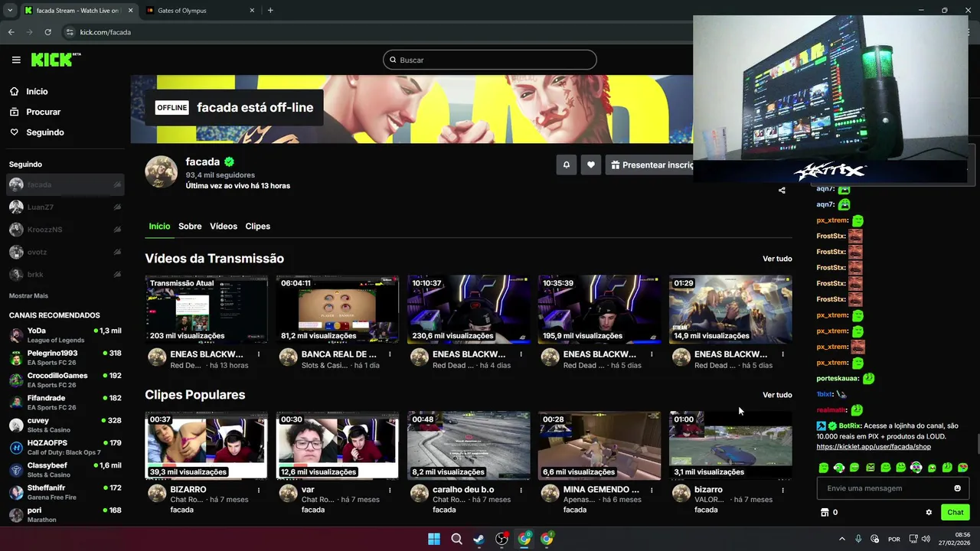Screen dimensions: 980x551
Task: Show hidden system tray icons
Action: click(x=841, y=539)
